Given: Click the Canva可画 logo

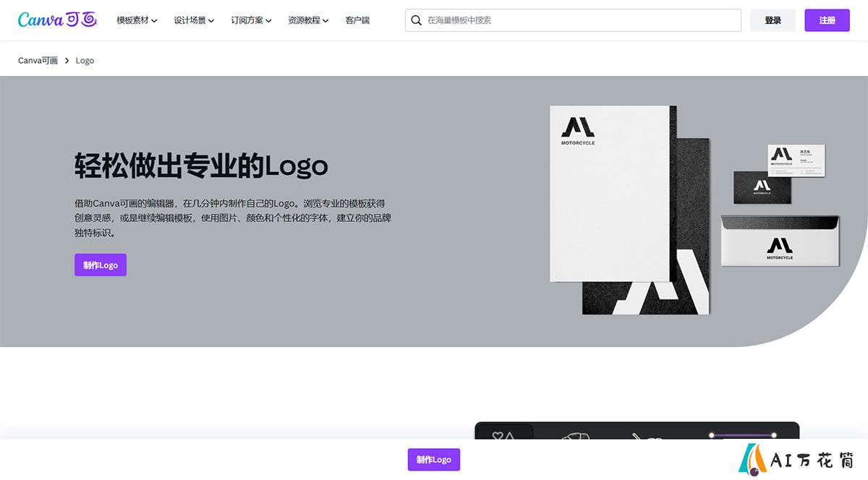Looking at the screenshot, I should [57, 20].
